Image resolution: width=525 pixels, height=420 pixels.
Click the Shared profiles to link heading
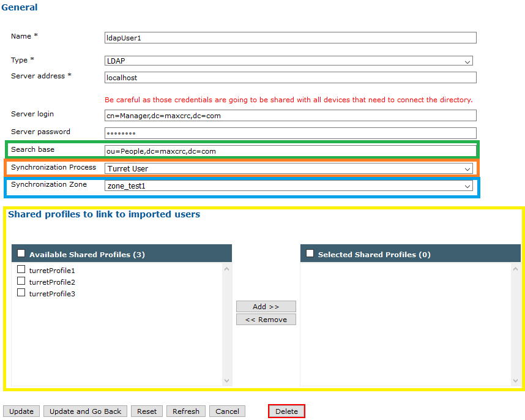[x=104, y=214]
